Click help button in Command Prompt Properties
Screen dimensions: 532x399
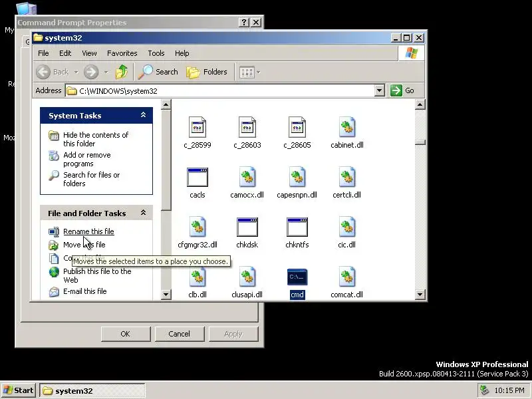point(244,23)
